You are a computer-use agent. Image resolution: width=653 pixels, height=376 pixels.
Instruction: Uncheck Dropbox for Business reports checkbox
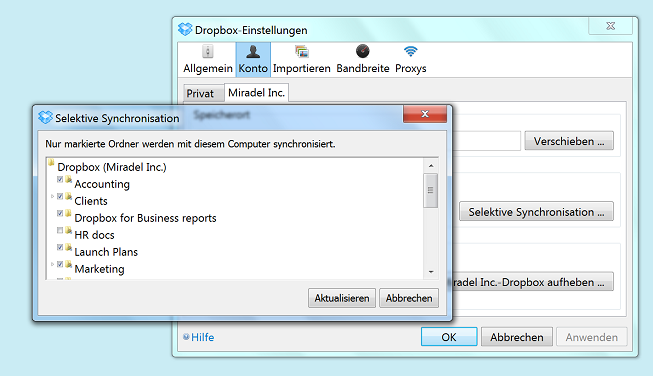point(60,213)
